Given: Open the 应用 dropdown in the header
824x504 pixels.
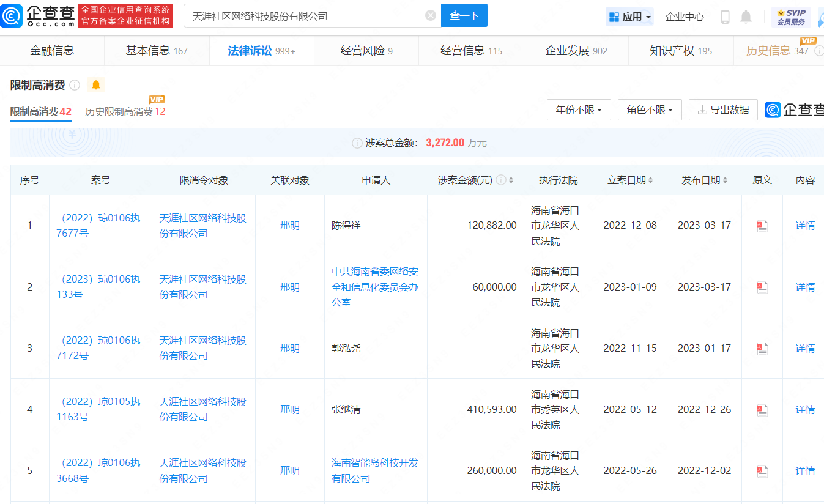Looking at the screenshot, I should click(x=629, y=17).
